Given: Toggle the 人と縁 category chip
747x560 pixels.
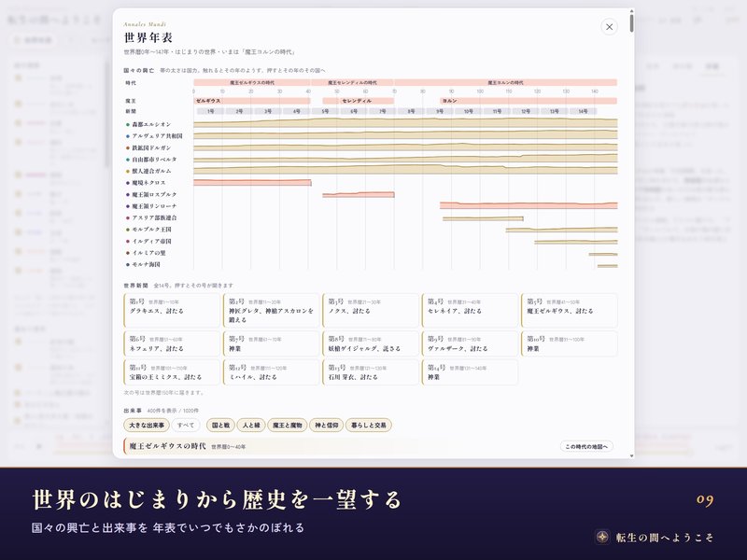Looking at the screenshot, I should (251, 426).
